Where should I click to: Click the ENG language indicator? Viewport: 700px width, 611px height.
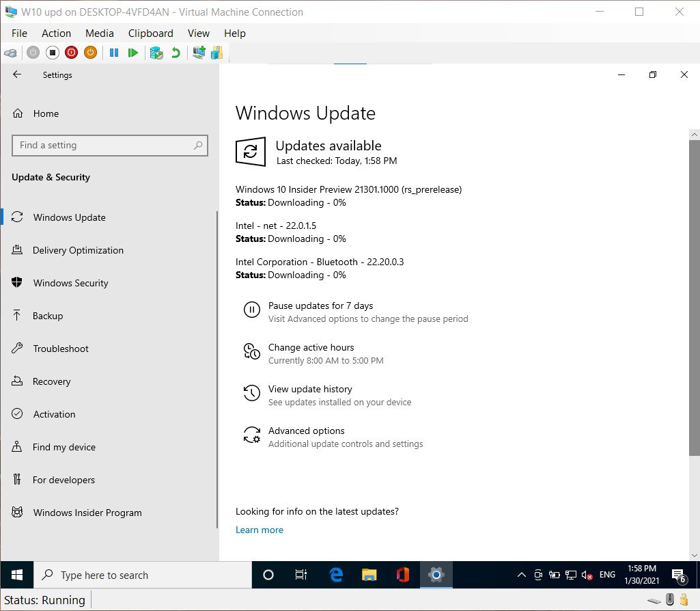coord(607,575)
